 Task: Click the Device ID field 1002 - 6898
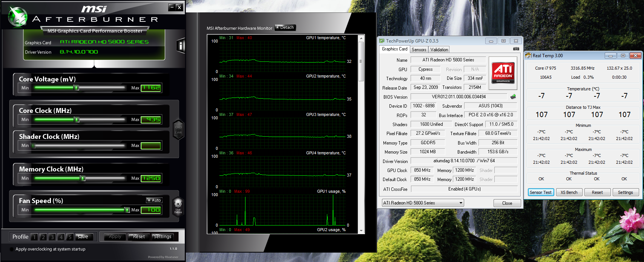tap(423, 106)
